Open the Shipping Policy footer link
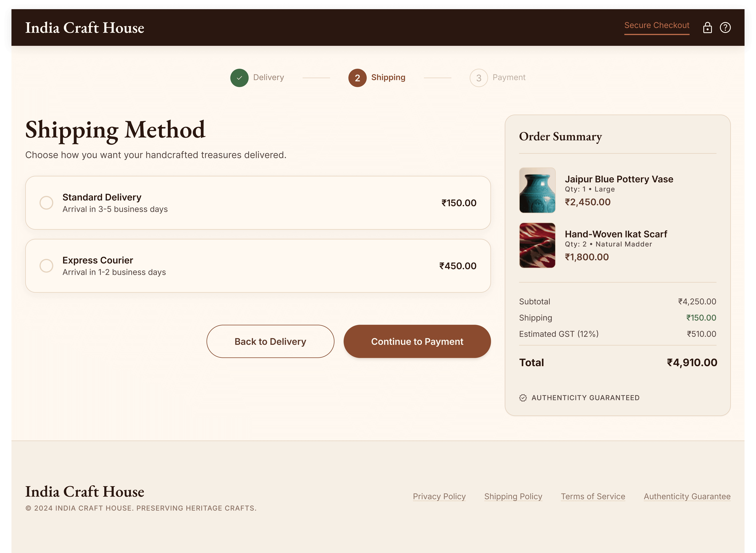Screen dimensions: 756x553 (x=513, y=496)
